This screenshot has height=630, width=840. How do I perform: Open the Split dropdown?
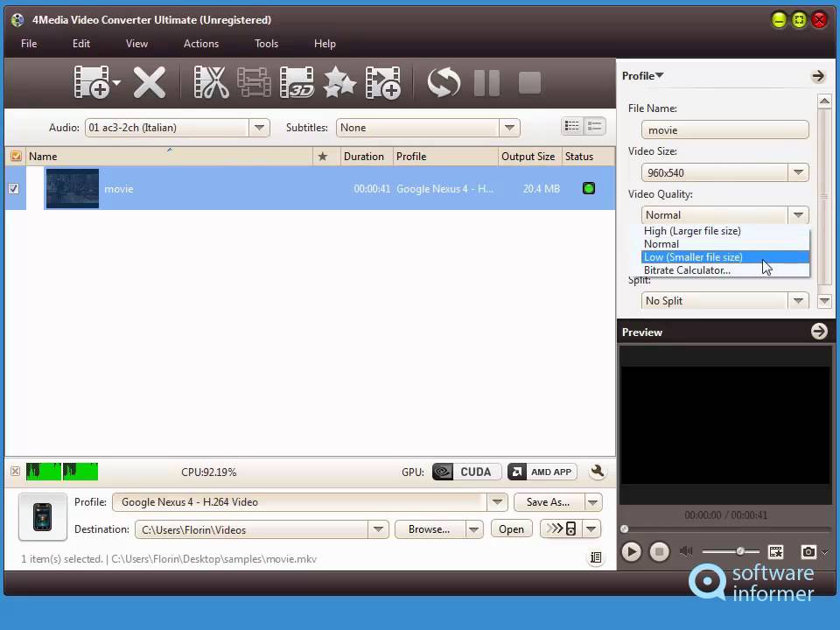tap(798, 300)
